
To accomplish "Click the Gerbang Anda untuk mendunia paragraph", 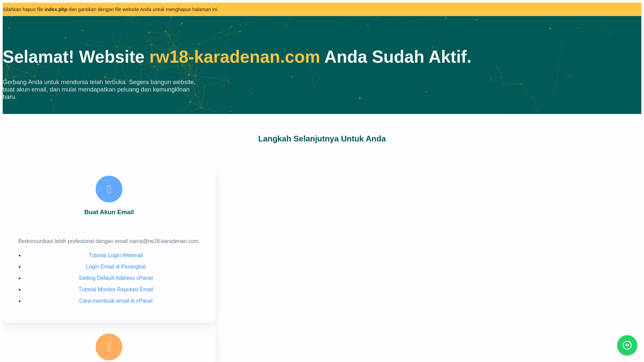I will pyautogui.click(x=99, y=89).
